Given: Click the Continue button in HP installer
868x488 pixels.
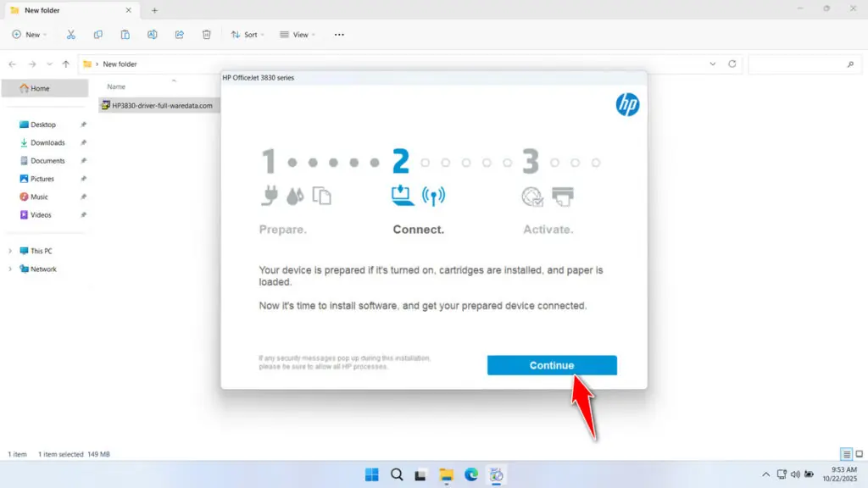Looking at the screenshot, I should click(552, 365).
